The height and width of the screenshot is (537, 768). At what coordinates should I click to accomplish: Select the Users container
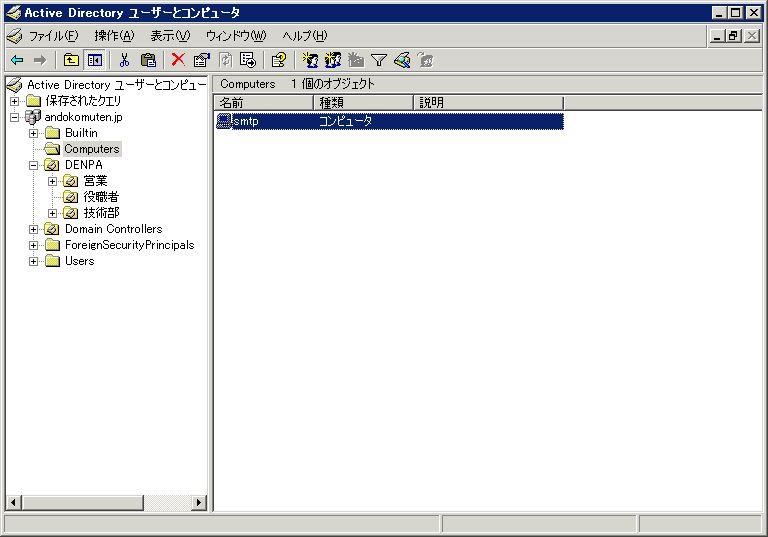79,261
